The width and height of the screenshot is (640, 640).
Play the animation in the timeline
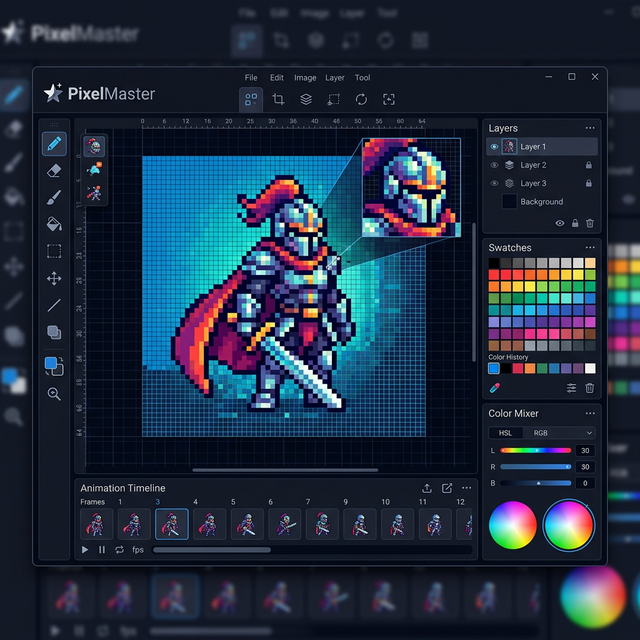[85, 550]
